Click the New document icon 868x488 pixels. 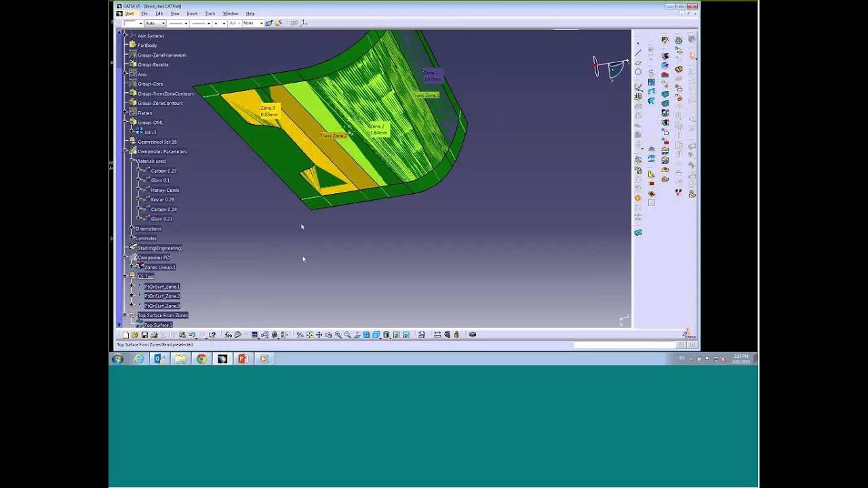tap(126, 335)
